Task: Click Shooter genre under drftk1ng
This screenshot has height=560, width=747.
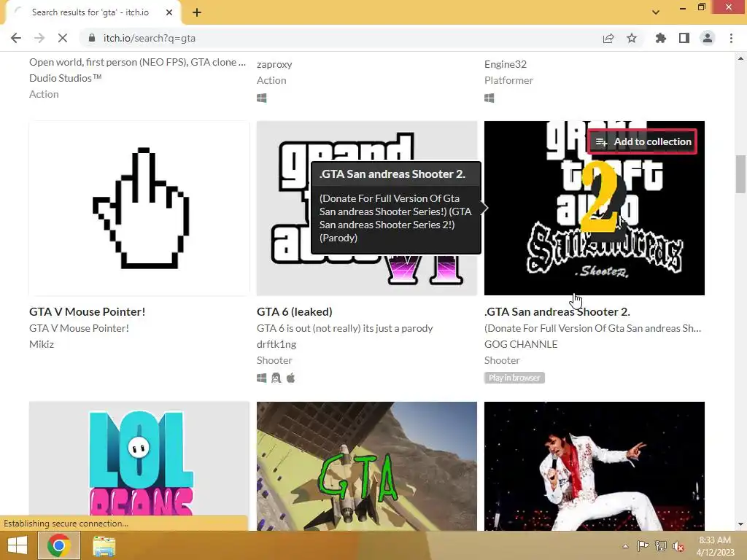Action: pyautogui.click(x=274, y=360)
